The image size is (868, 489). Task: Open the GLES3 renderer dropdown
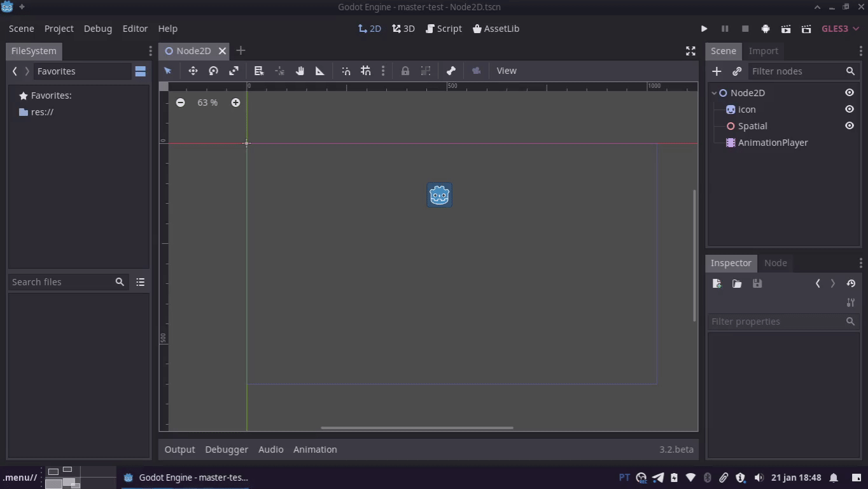[x=840, y=29]
